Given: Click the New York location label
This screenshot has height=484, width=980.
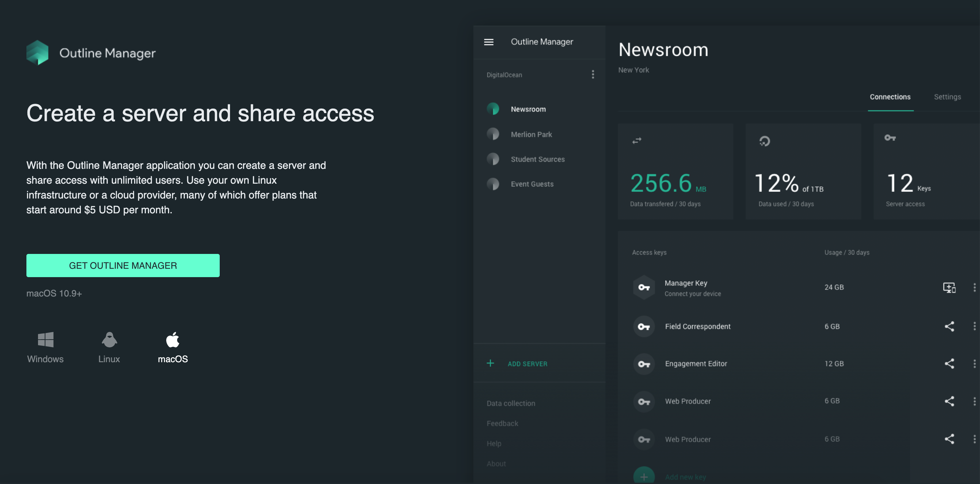Looking at the screenshot, I should [633, 70].
